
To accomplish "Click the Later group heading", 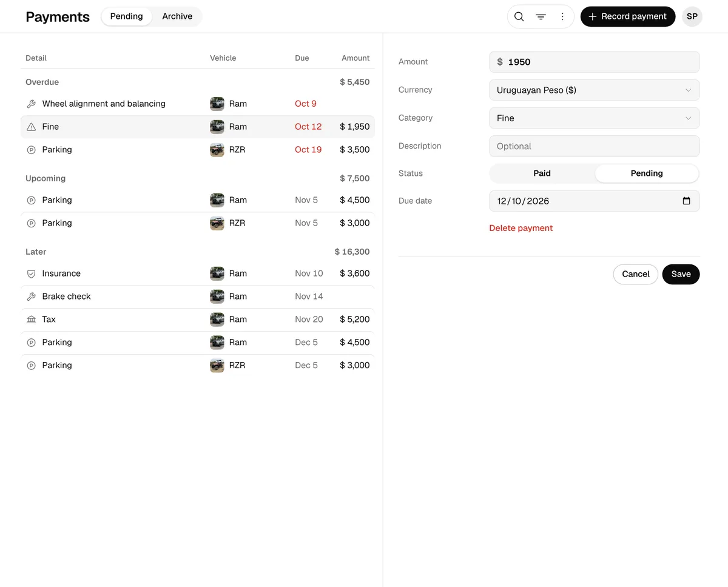I will 36,252.
